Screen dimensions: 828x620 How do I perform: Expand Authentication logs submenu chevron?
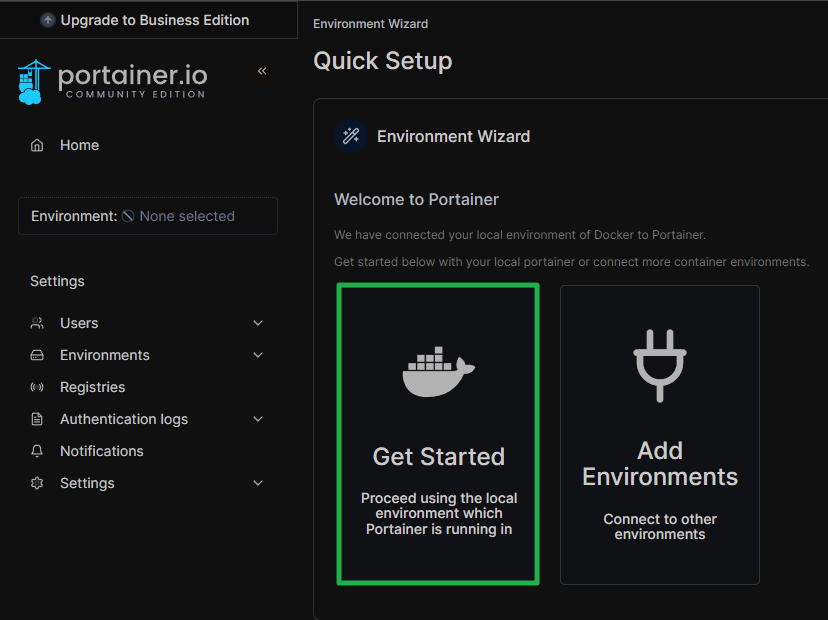click(x=258, y=419)
